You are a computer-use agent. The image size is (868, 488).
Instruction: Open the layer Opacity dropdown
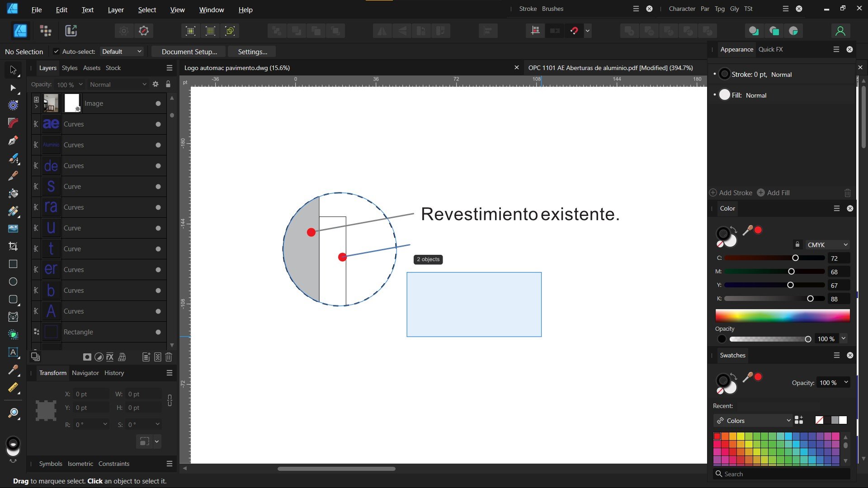(80, 84)
